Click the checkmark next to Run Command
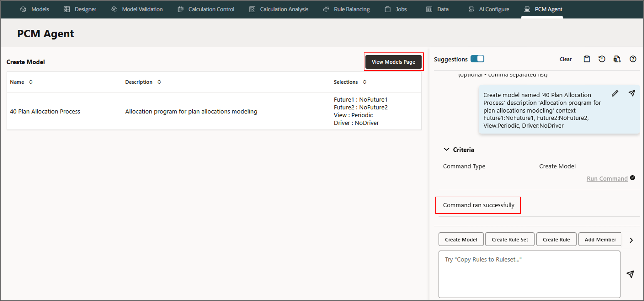 (x=632, y=178)
